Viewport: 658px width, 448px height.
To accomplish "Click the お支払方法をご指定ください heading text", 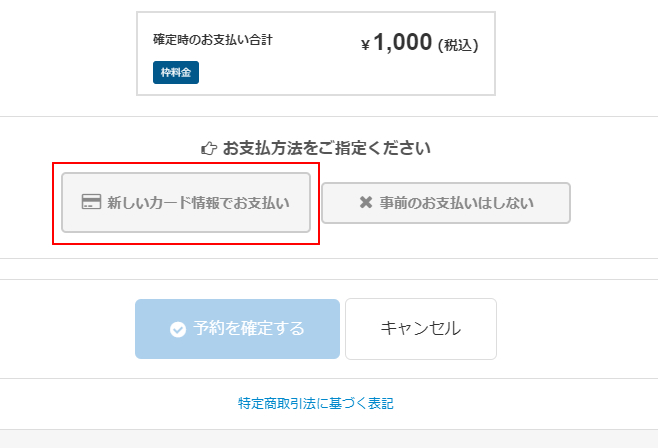I will coord(327,149).
